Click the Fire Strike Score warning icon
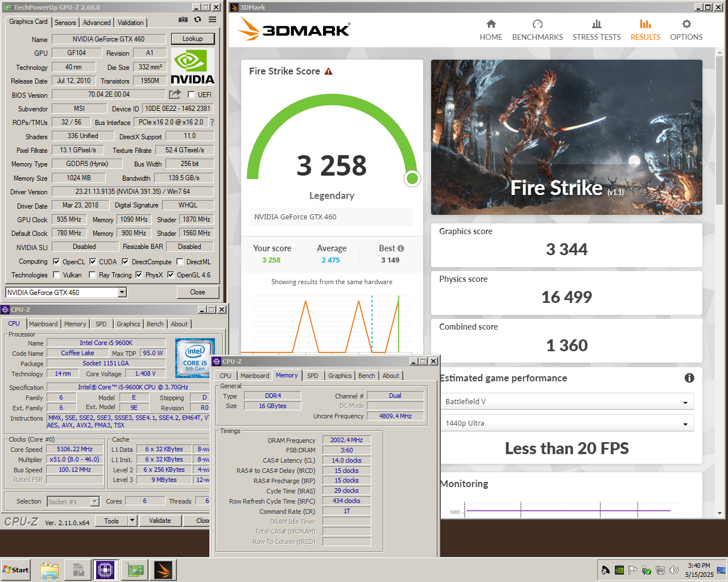 pyautogui.click(x=328, y=72)
